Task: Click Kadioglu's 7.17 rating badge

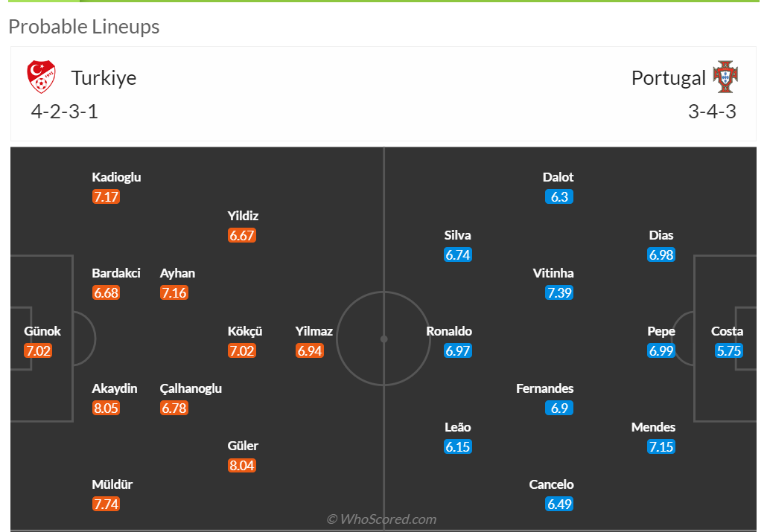Action: [106, 197]
